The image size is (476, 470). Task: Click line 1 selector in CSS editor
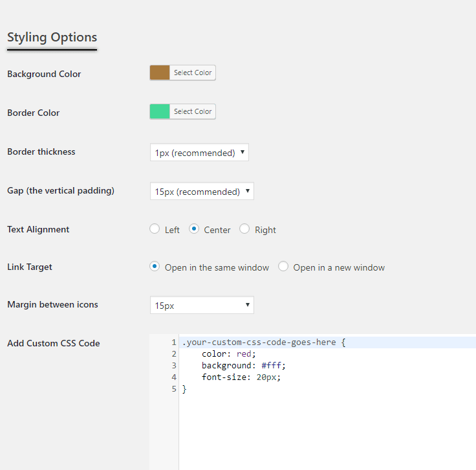pyautogui.click(x=264, y=342)
